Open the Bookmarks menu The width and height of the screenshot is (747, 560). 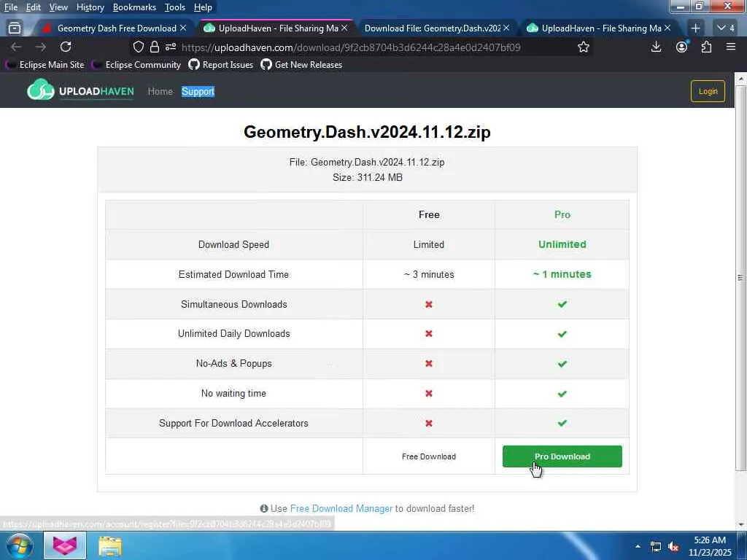pos(134,7)
